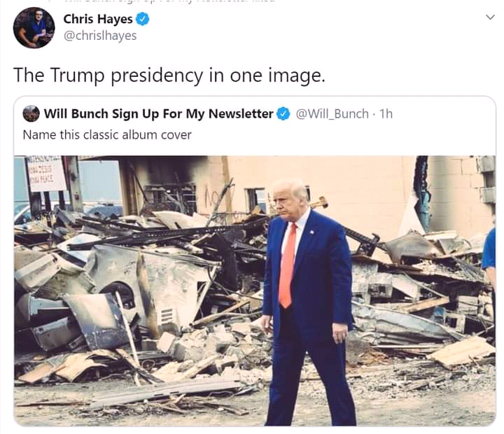Screen dimensions: 504x434
Task: Click the 'Name this classic album cover' text
Action: tap(107, 134)
